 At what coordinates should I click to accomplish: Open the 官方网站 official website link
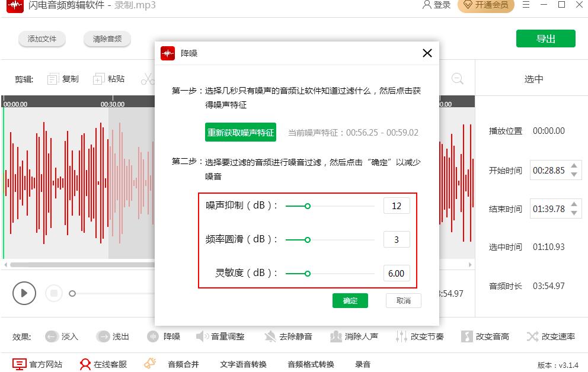(37, 364)
